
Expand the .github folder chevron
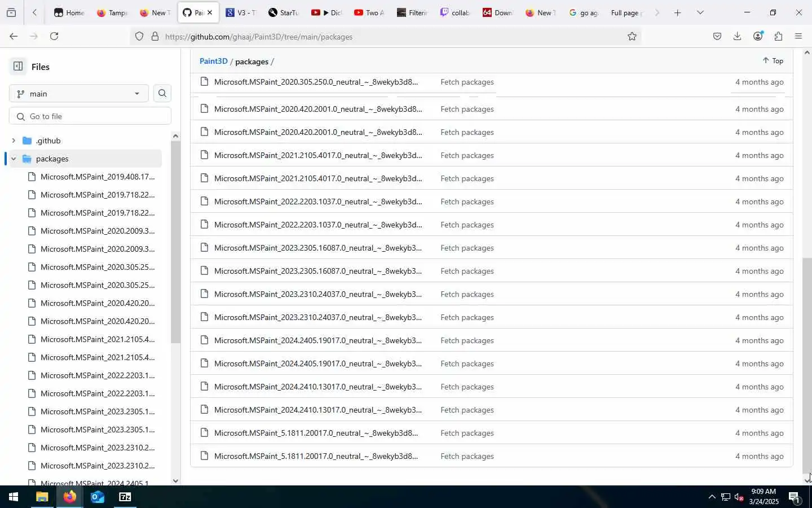click(x=14, y=141)
